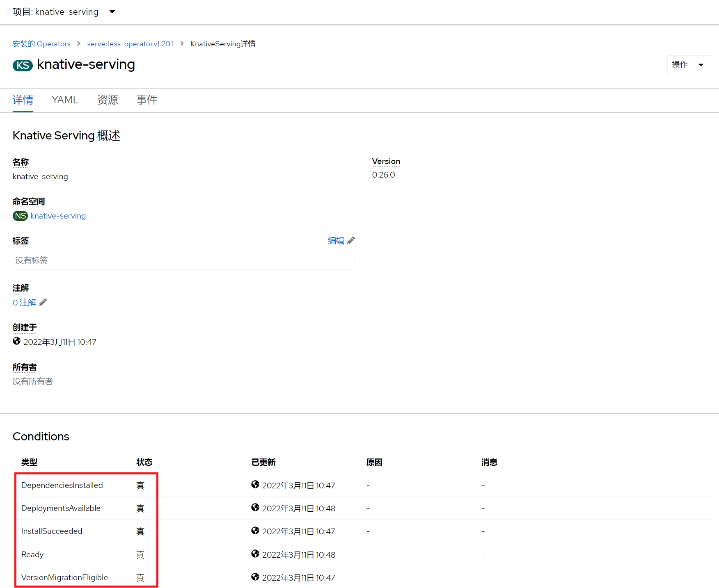Select the DependenciesInstalled condition type
Viewport: 719px width, 588px height.
pos(62,485)
